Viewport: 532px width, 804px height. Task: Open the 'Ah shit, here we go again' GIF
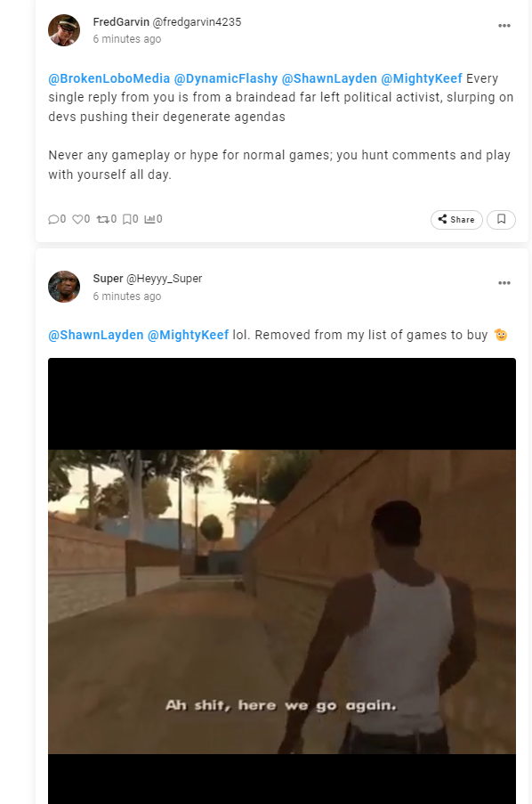coord(282,581)
